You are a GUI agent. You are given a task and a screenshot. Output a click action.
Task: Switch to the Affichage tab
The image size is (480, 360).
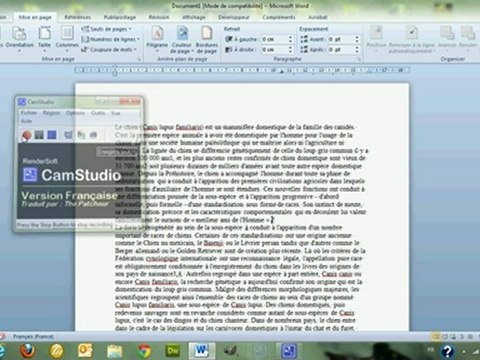194,17
